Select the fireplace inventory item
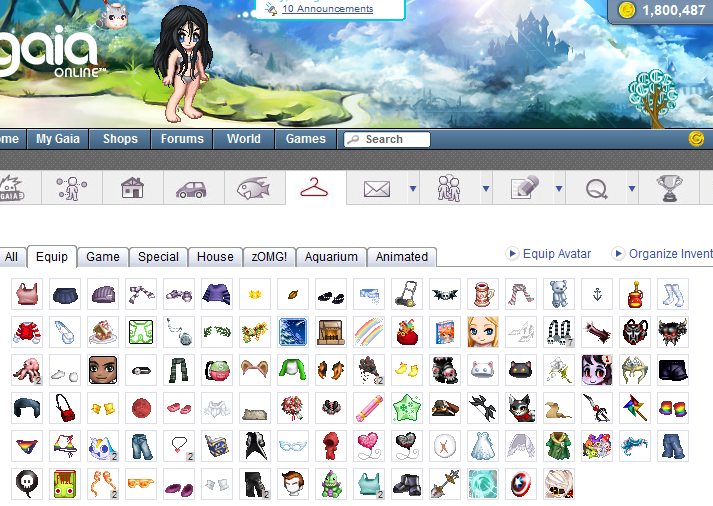This screenshot has height=506, width=713. (331, 332)
